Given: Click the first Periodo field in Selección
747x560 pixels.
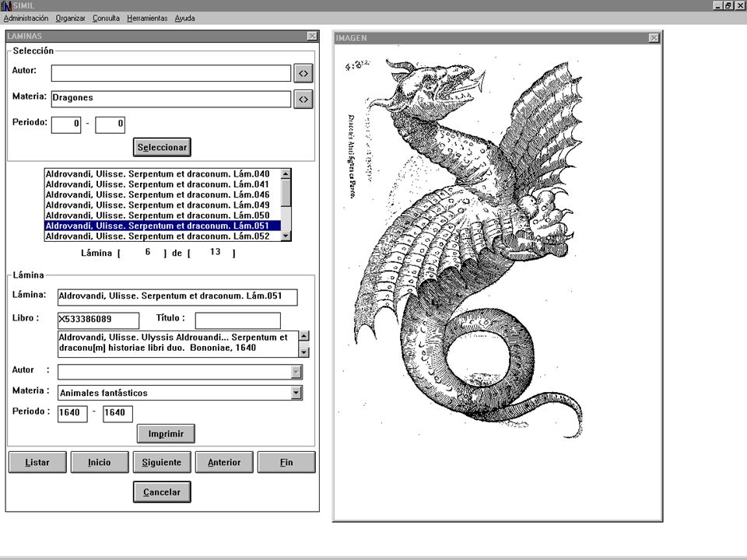Looking at the screenshot, I should [x=66, y=124].
